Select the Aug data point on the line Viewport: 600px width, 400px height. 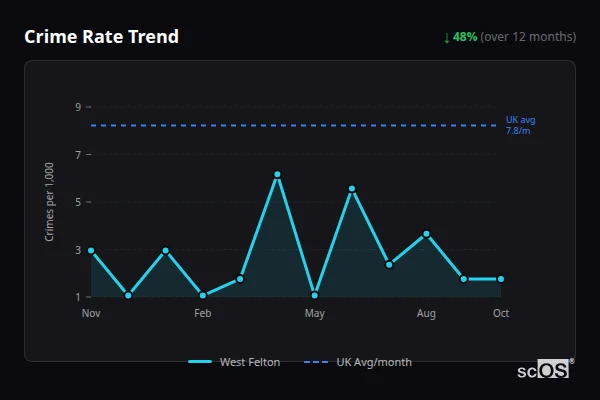426,234
